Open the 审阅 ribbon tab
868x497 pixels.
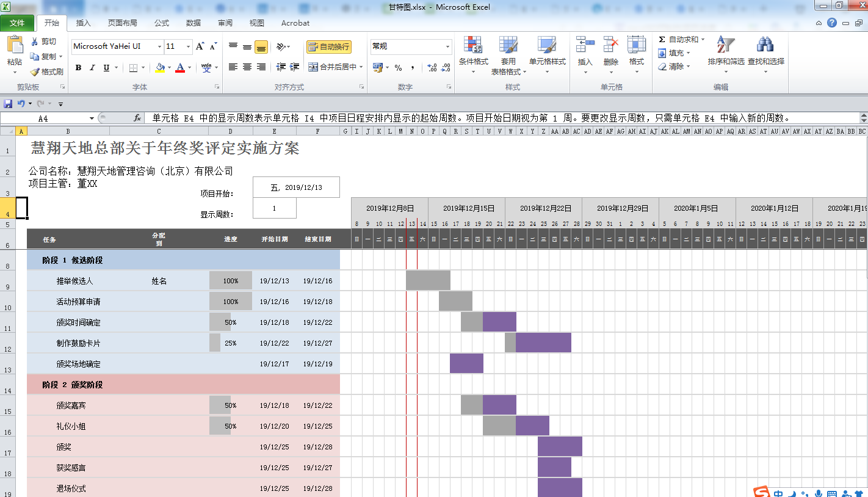coord(224,23)
